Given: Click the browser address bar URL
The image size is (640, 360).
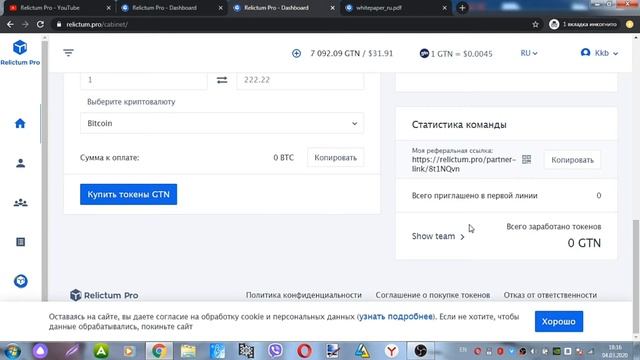Looking at the screenshot, I should pos(97,24).
